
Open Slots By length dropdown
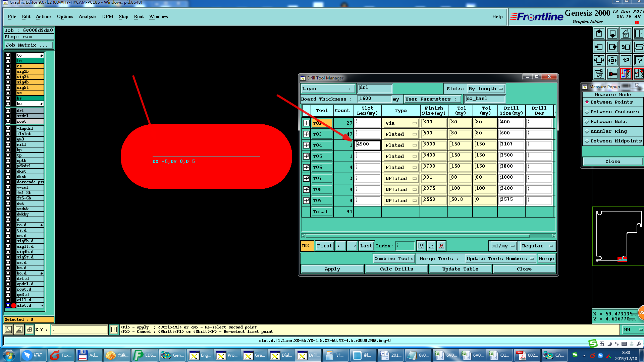(x=486, y=89)
